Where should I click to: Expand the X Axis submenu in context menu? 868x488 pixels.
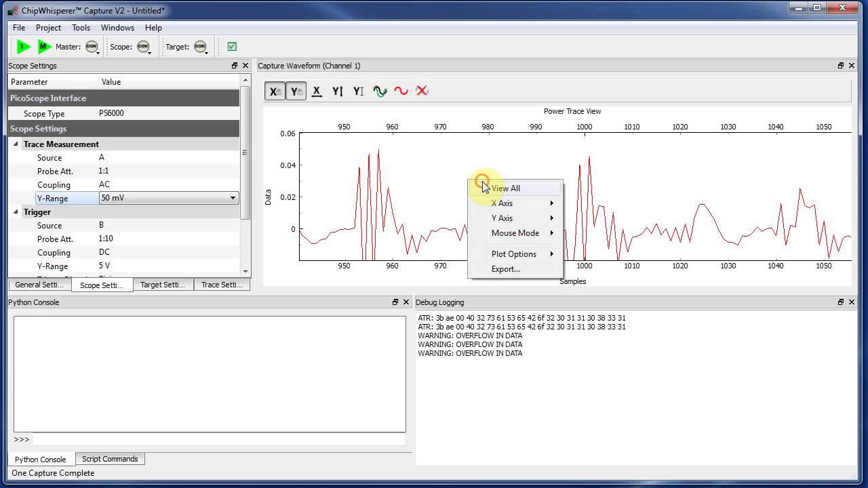pos(515,203)
